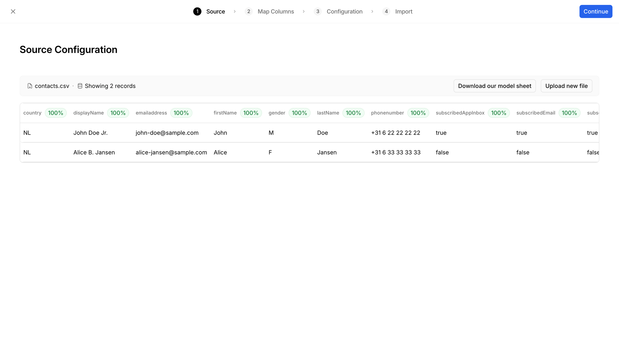Click +31 6 22 22 22 22 cell
The height and width of the screenshot is (364, 619).
click(x=396, y=133)
